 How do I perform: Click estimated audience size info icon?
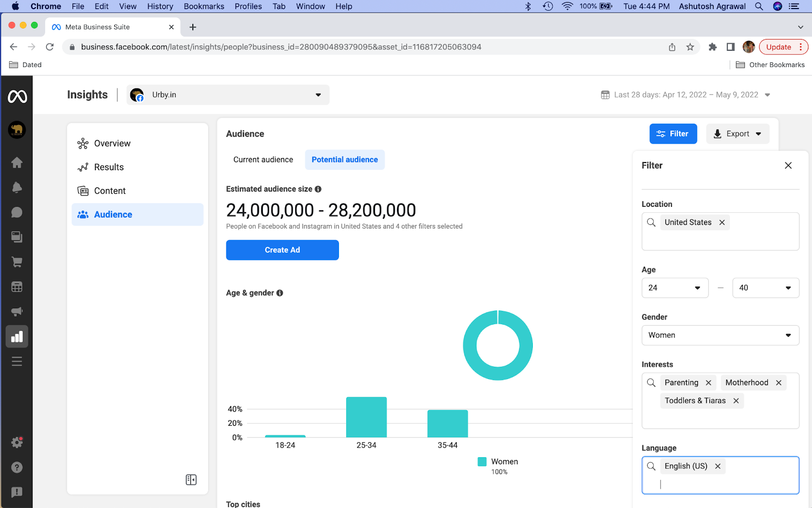pos(318,189)
